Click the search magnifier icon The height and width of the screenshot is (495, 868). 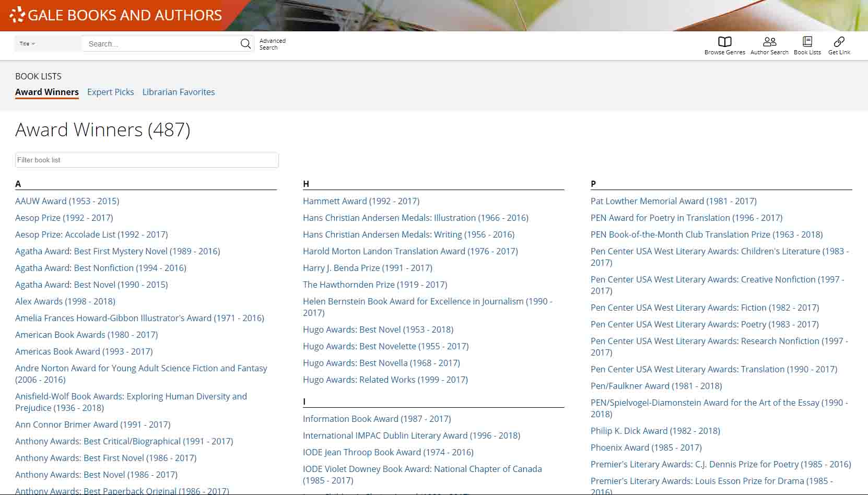click(245, 44)
